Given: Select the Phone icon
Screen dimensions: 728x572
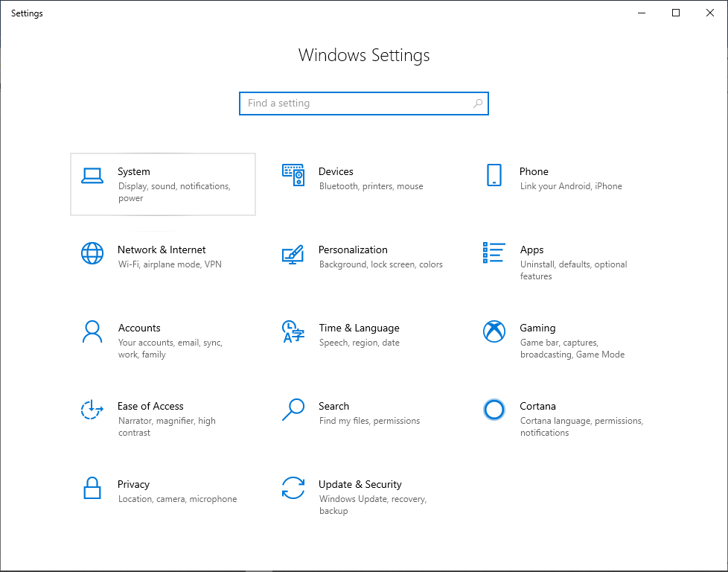Looking at the screenshot, I should (x=494, y=175).
